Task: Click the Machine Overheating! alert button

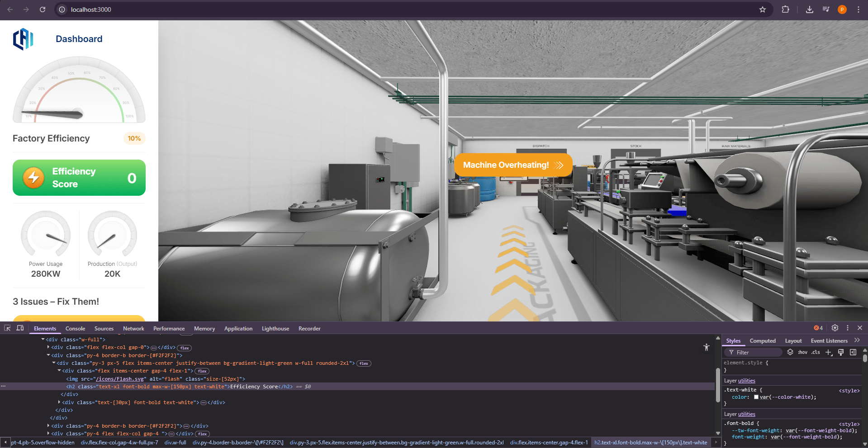Action: [x=513, y=165]
